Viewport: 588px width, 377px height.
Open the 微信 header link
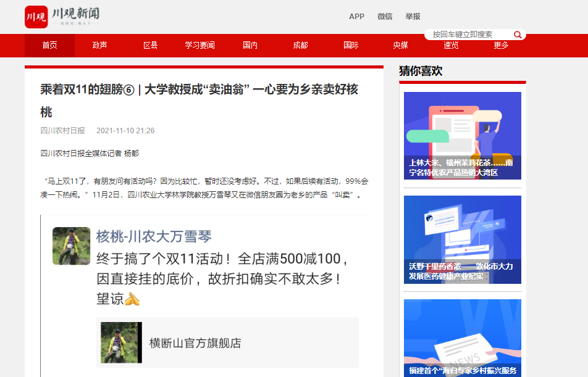[385, 17]
